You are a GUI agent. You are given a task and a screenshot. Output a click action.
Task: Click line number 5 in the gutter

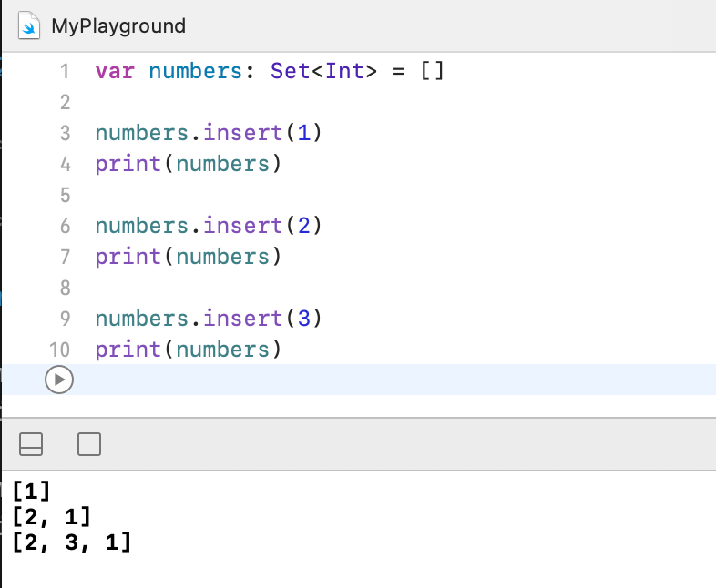(64, 195)
